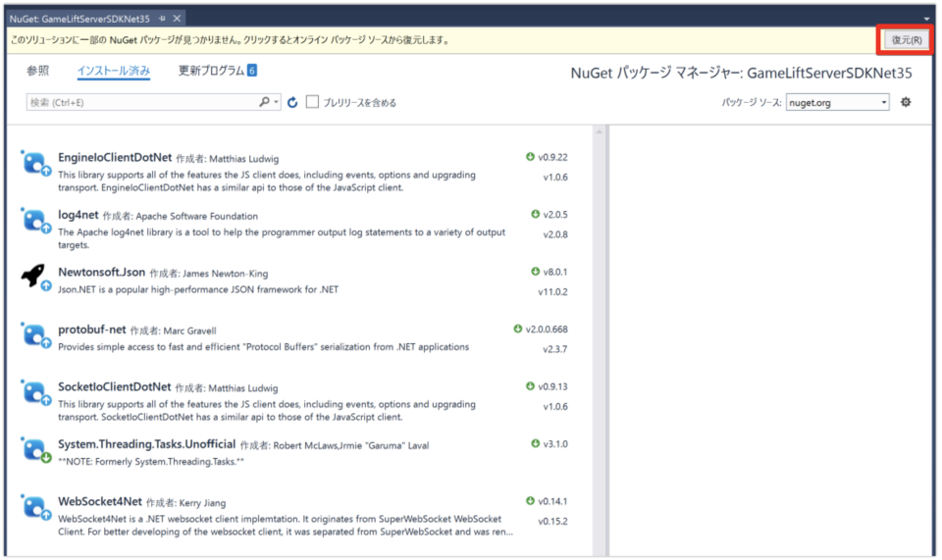The width and height of the screenshot is (942, 560).
Task: Expand search options dropdown arrow
Action: 278,102
